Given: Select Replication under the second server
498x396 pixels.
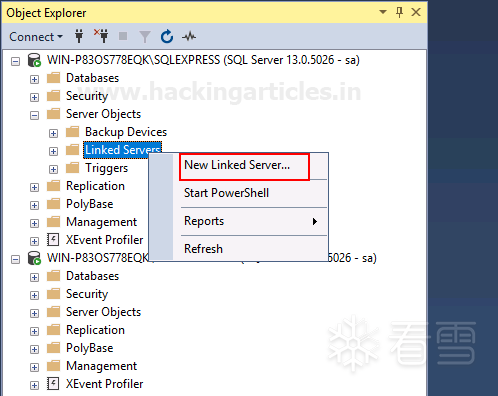Looking at the screenshot, I should pos(95,330).
